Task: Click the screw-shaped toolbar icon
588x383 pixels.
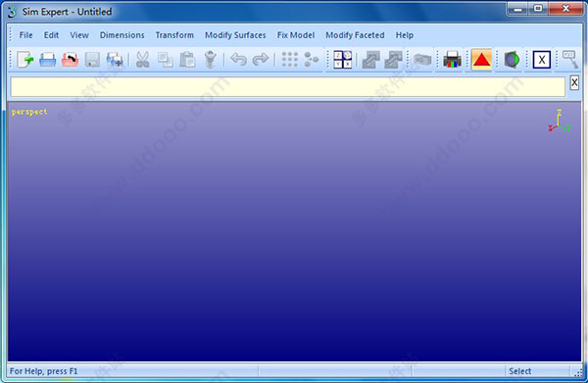Action: click(211, 60)
